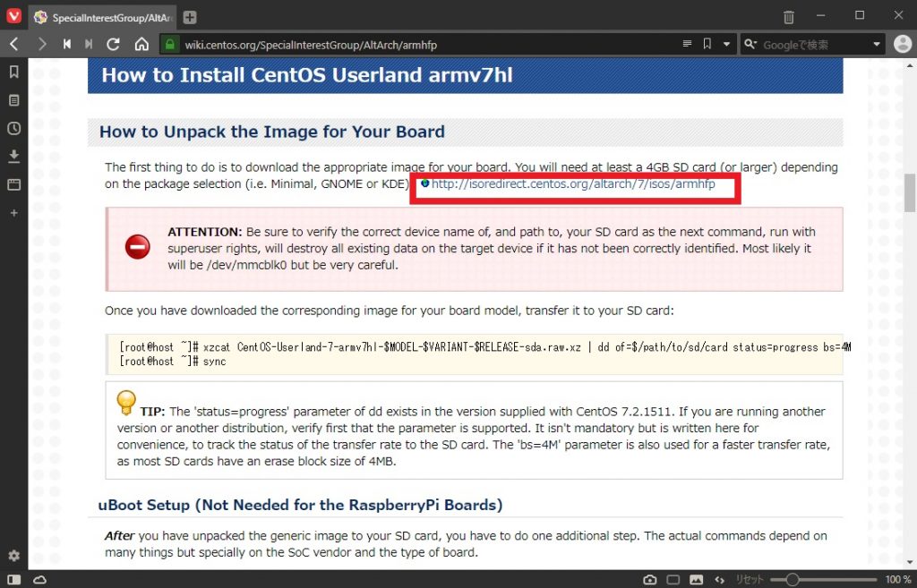Open the isoredirect.centos.org armhfp link
Image resolution: width=917 pixels, height=588 pixels.
[x=573, y=185]
